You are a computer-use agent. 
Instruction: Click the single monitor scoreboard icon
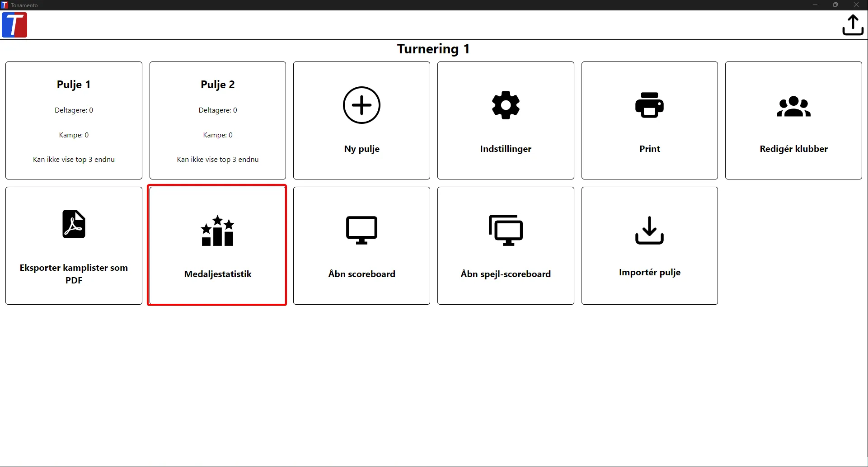click(x=361, y=230)
